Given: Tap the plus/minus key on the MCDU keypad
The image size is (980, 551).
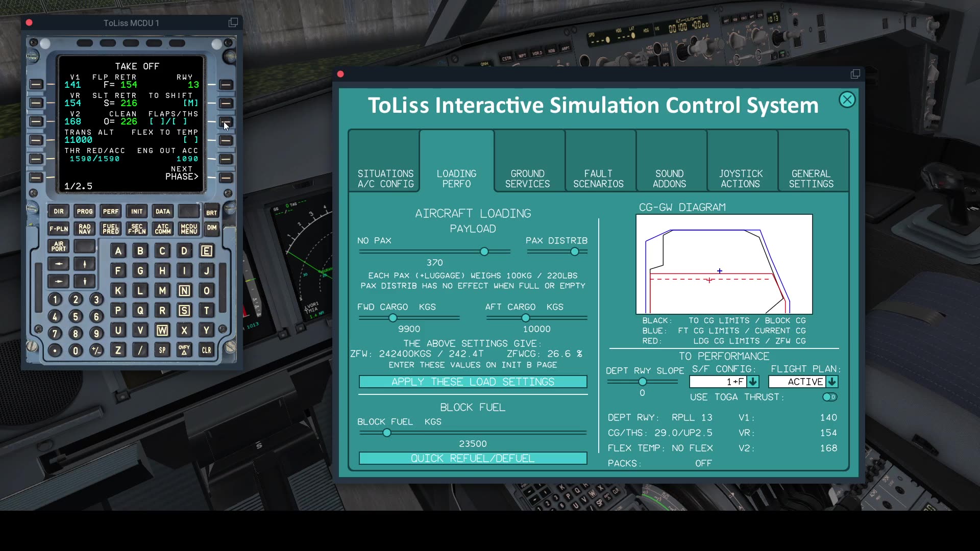Looking at the screenshot, I should (96, 350).
